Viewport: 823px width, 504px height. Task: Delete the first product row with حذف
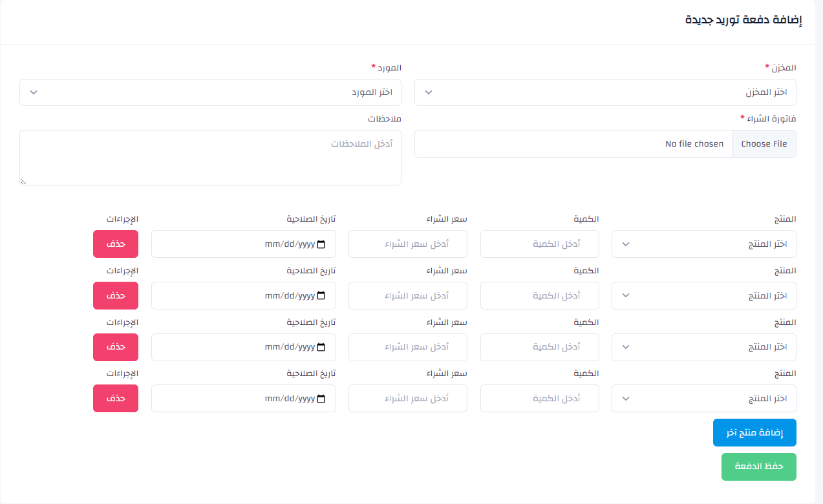tap(116, 244)
